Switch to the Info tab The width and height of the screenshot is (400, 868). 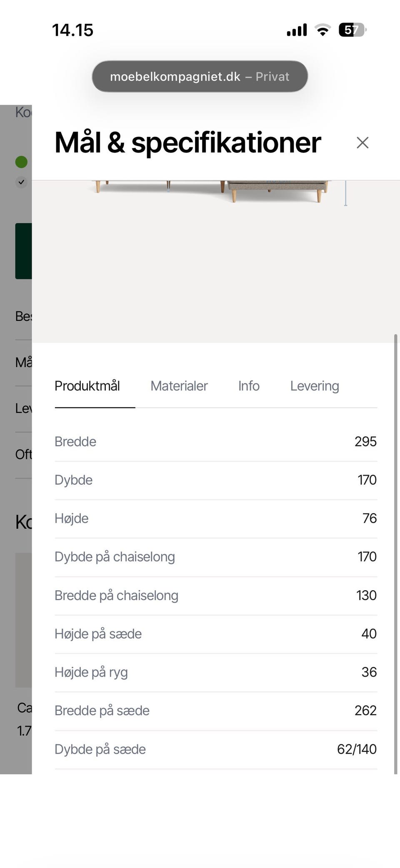pos(249,386)
